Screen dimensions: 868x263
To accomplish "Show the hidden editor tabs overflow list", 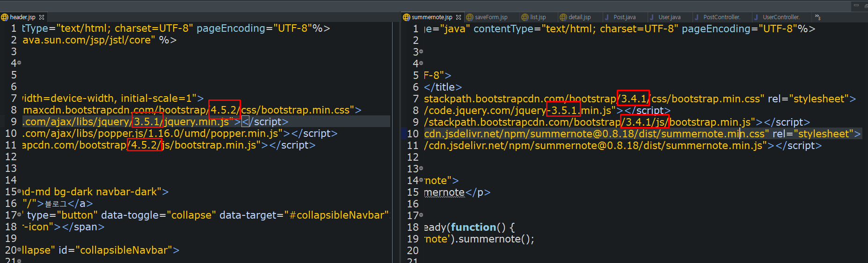I will pos(817,17).
